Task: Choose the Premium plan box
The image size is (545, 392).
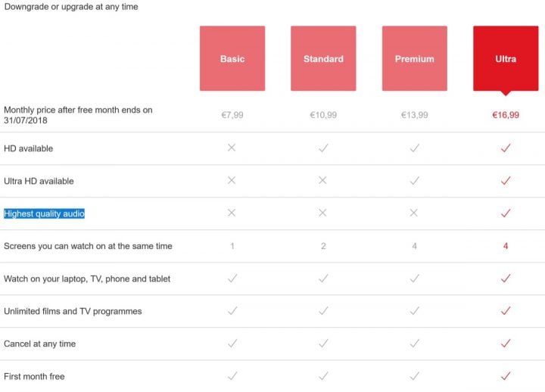Action: (414, 59)
